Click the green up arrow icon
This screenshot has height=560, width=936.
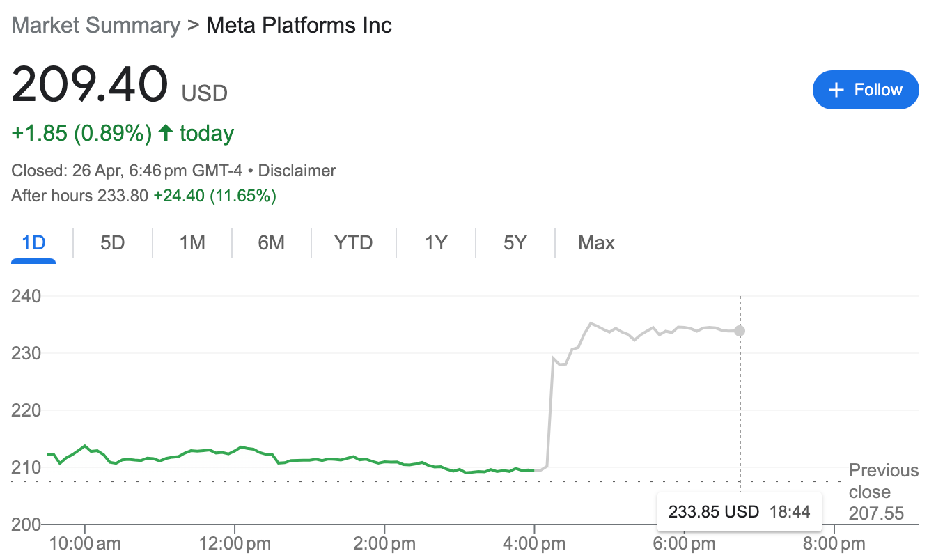pyautogui.click(x=165, y=132)
